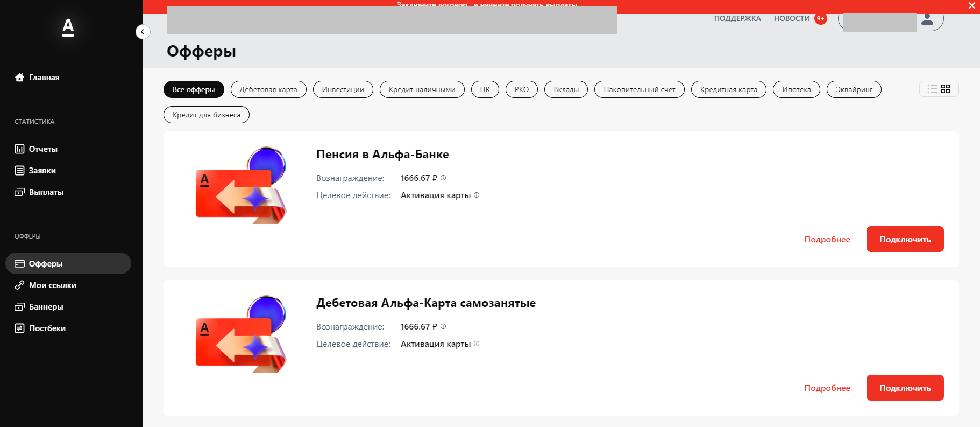
Task: Click Подключить for Пенсия в Альфа-Банке
Action: pos(905,239)
